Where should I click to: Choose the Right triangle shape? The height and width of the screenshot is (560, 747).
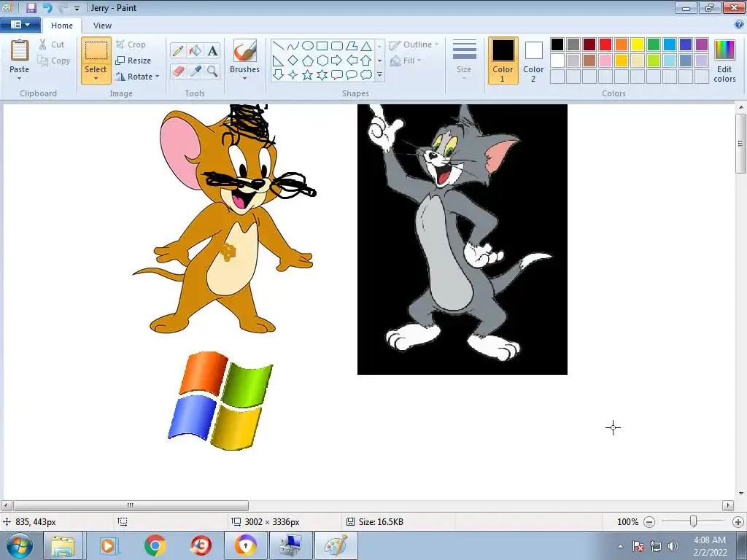[x=279, y=61]
